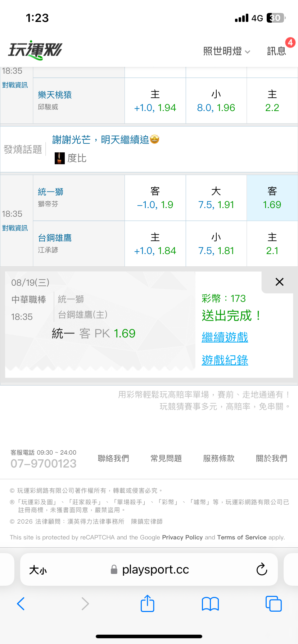Open Safari bookmarks
The height and width of the screenshot is (644, 298).
(211, 604)
